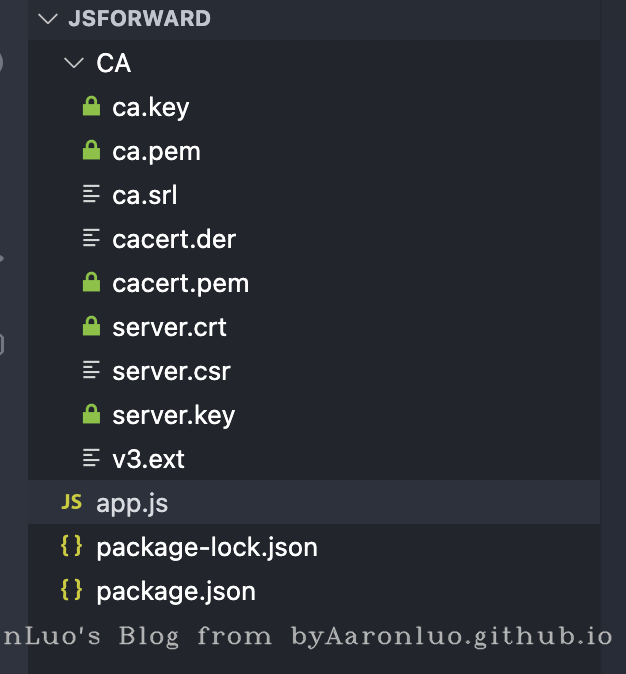Click the file icon beside cacert.der
Image resolution: width=626 pixels, height=674 pixels.
(x=91, y=239)
